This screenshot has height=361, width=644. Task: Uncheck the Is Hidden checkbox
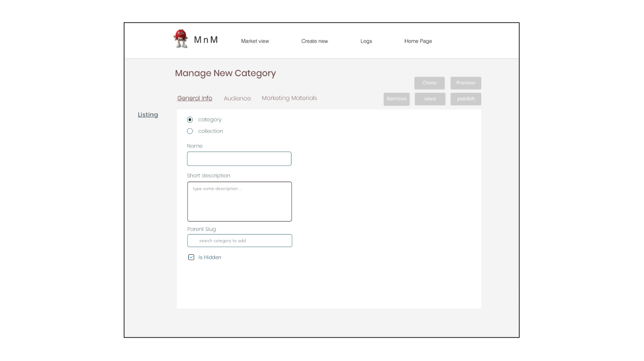tap(191, 257)
